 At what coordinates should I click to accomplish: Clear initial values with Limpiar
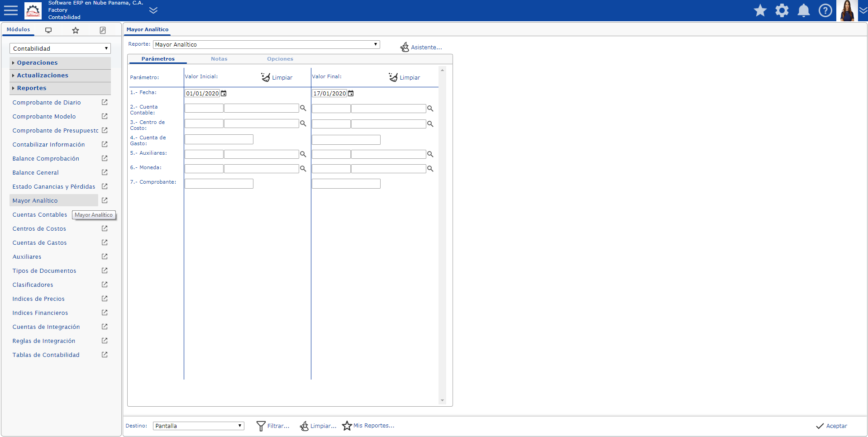point(277,77)
